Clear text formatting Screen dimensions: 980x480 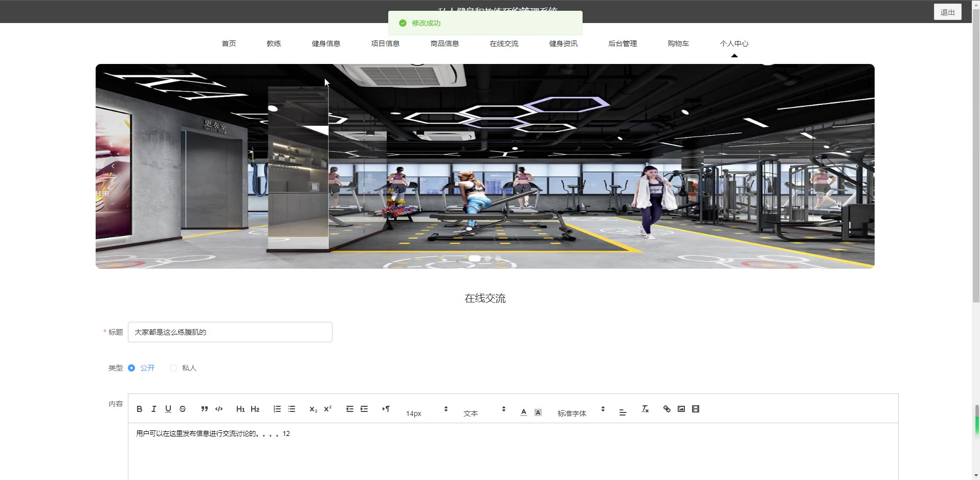(645, 409)
